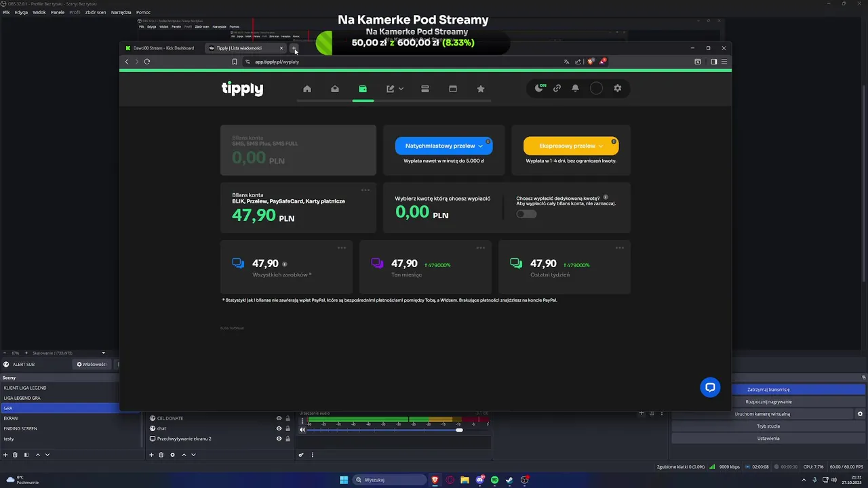Click Tryb studia button
Image resolution: width=868 pixels, height=488 pixels.
click(x=768, y=426)
